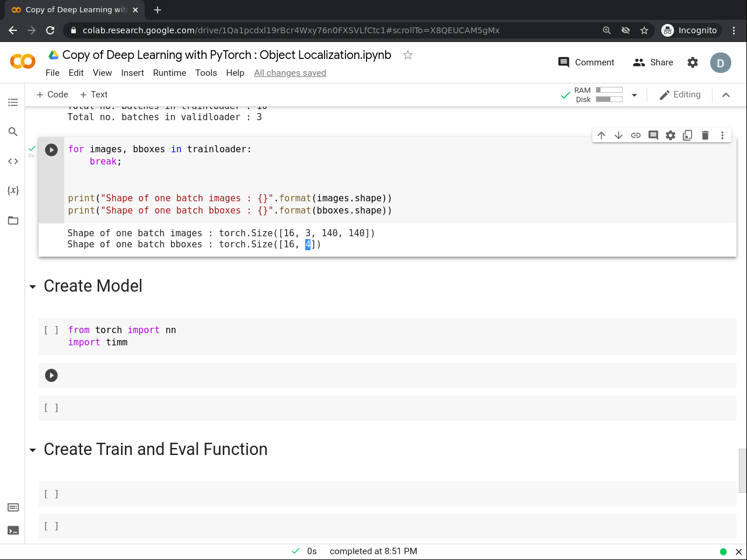Screen dimensions: 747x560
Task: Bookmark this page with the star
Action: [x=644, y=30]
